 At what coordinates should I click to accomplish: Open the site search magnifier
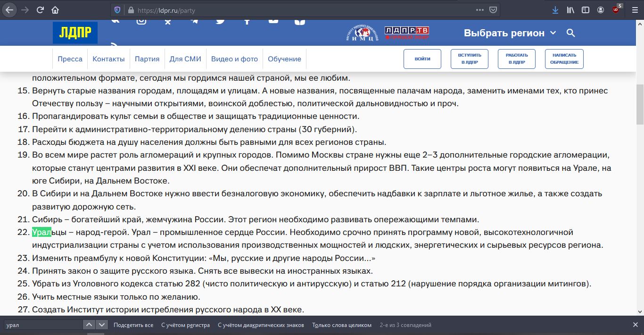pos(571,33)
